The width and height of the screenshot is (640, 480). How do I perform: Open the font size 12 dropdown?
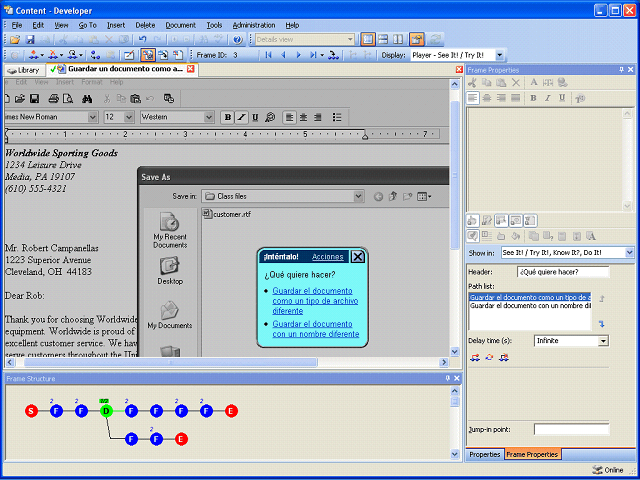point(129,117)
